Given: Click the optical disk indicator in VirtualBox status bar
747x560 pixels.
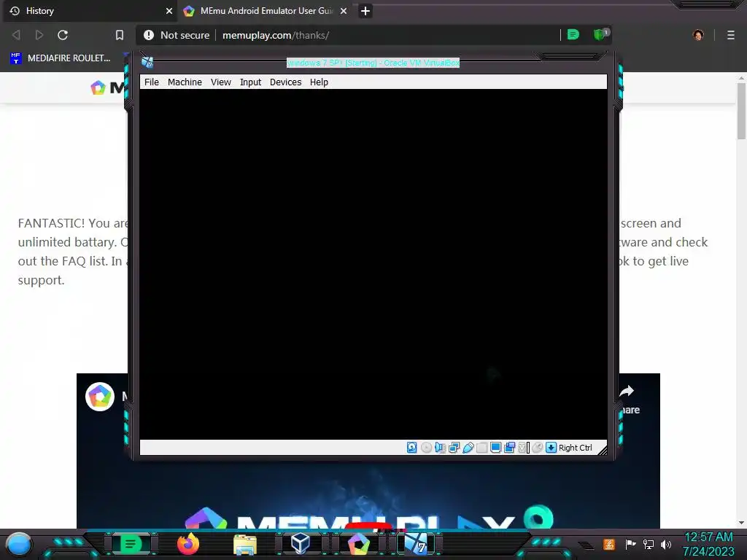Looking at the screenshot, I should (426, 448).
